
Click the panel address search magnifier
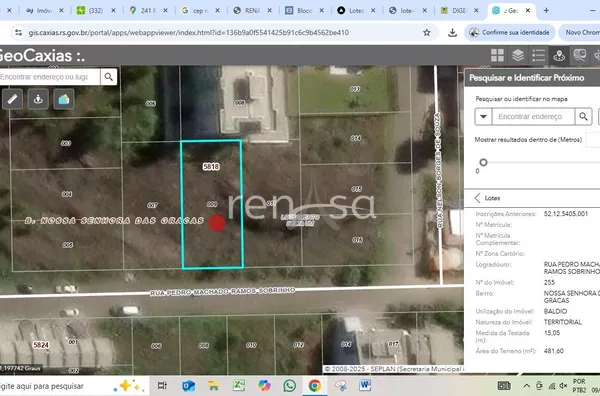[x=583, y=116]
